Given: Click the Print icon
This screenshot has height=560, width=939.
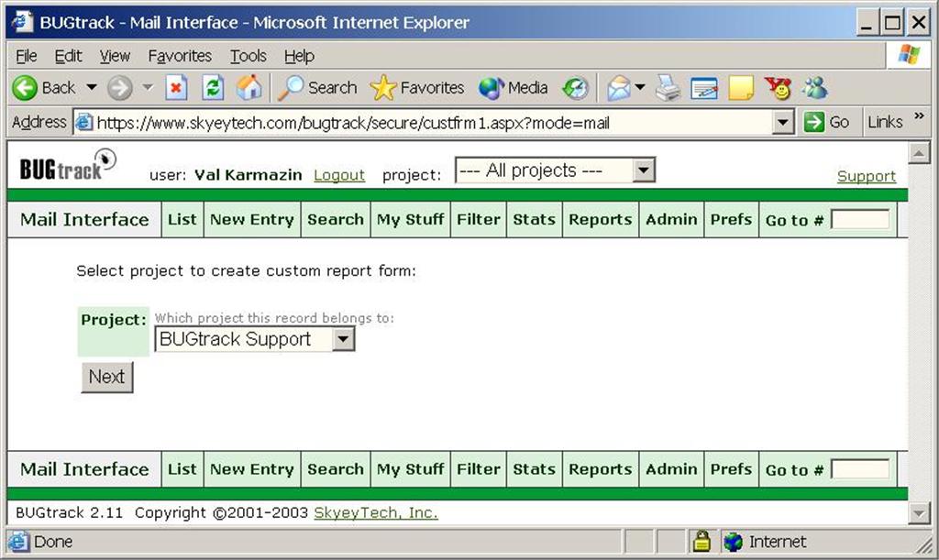Looking at the screenshot, I should (x=668, y=88).
